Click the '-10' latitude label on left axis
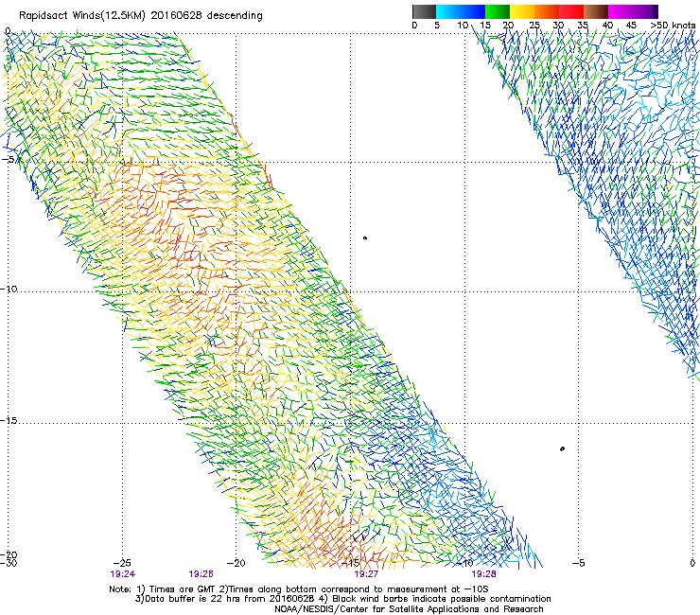The image size is (700, 615). pyautogui.click(x=9, y=289)
